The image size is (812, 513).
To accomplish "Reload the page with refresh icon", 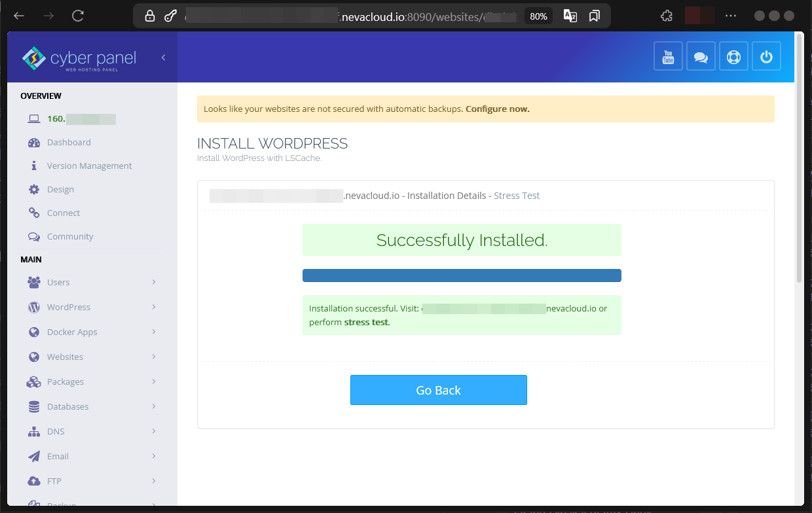I will [78, 16].
